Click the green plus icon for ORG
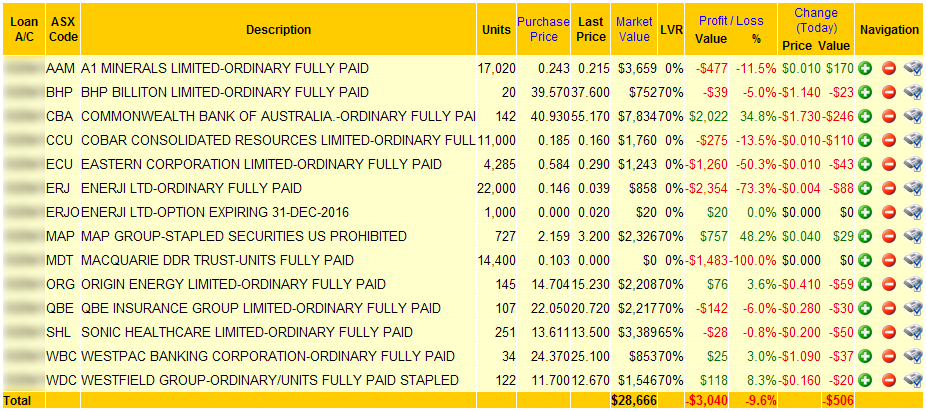Screen dimensions: 926x411 [865, 284]
